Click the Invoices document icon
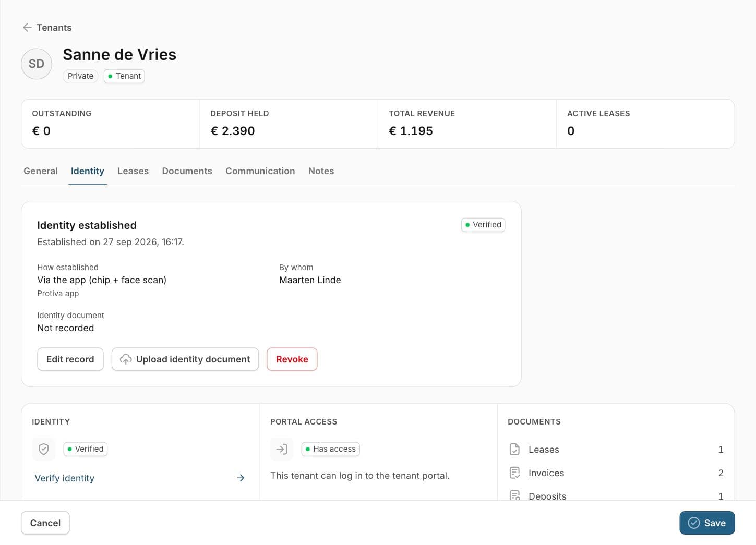756x545 pixels. pos(514,473)
